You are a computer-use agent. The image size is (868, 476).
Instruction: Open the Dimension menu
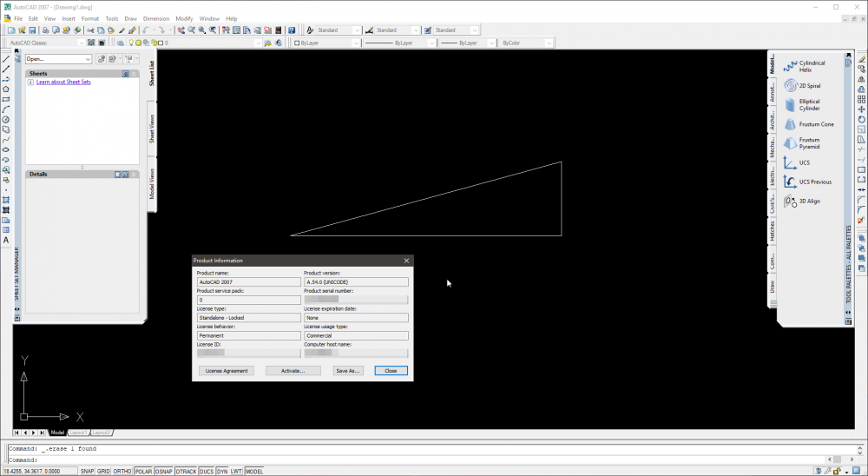pos(156,18)
